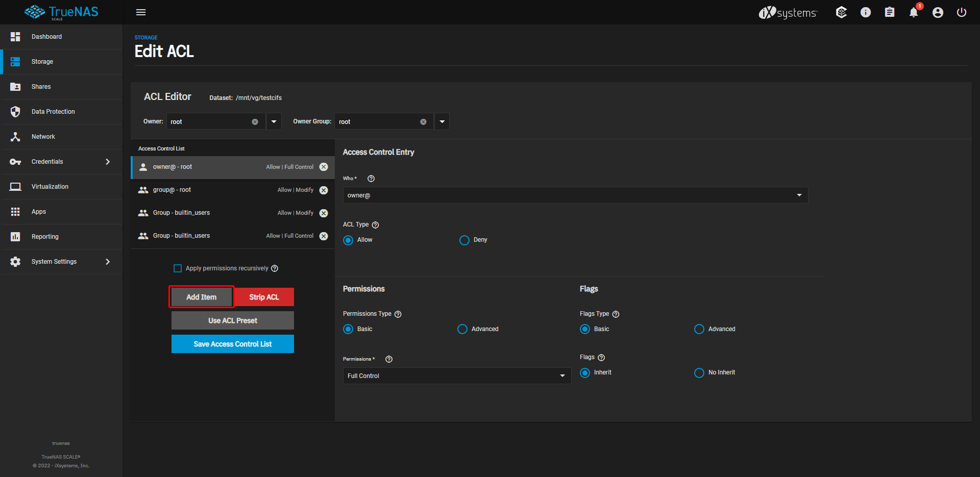This screenshot has height=477, width=980.
Task: Open the Owner dropdown arrow
Action: click(274, 121)
